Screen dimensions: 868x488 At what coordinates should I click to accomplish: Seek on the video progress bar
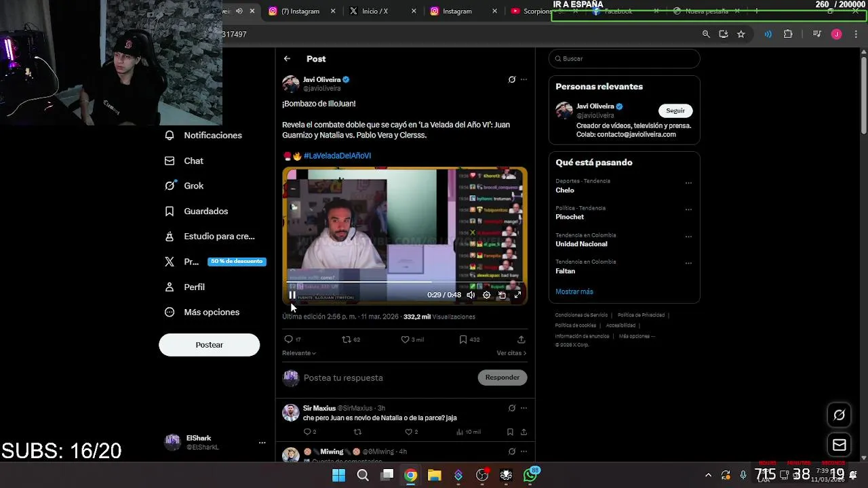coord(405,282)
